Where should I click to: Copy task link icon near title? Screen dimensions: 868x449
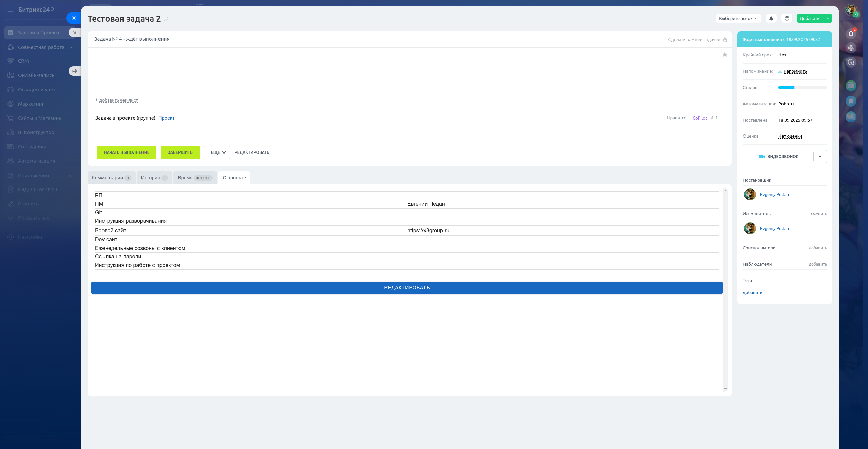[166, 19]
